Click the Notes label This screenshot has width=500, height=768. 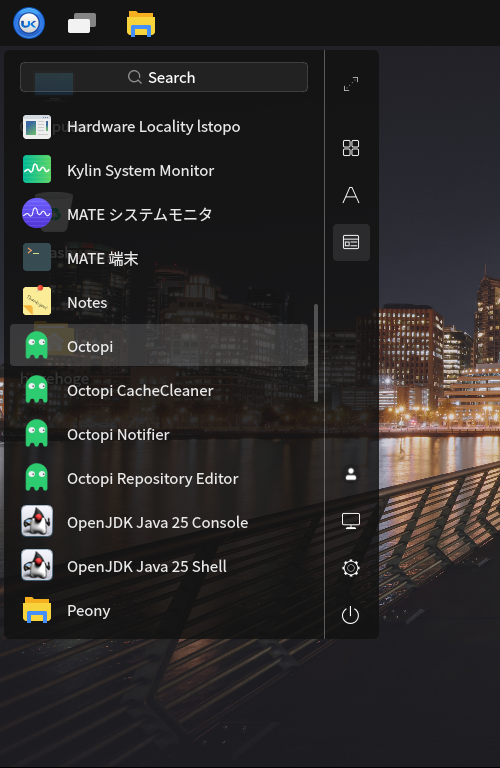pyautogui.click(x=87, y=303)
